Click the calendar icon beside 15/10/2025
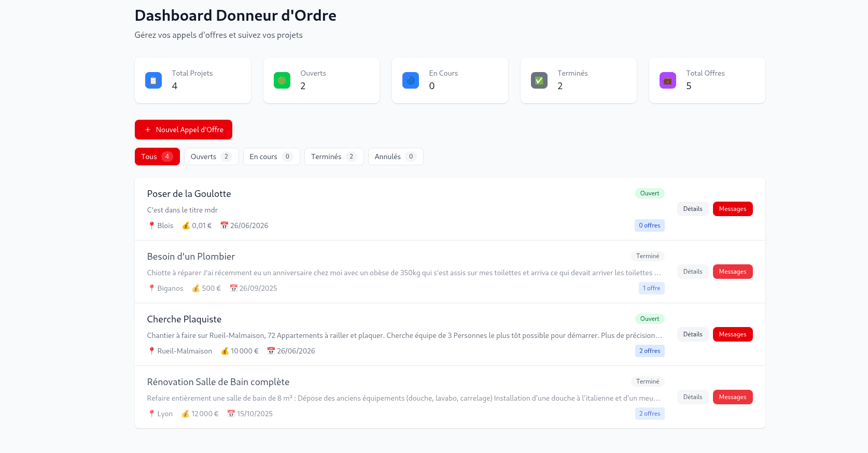Screen dimensions: 868x453 point(231,414)
